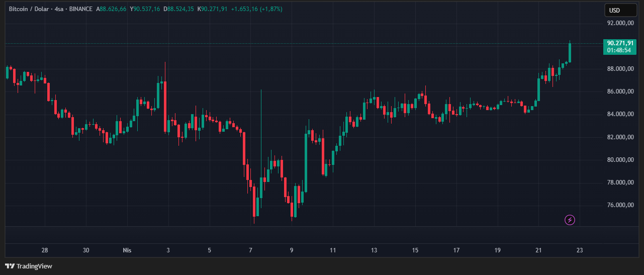Click the Bitcoin / Dolar symbol title
This screenshot has width=644, height=275.
click(29, 9)
